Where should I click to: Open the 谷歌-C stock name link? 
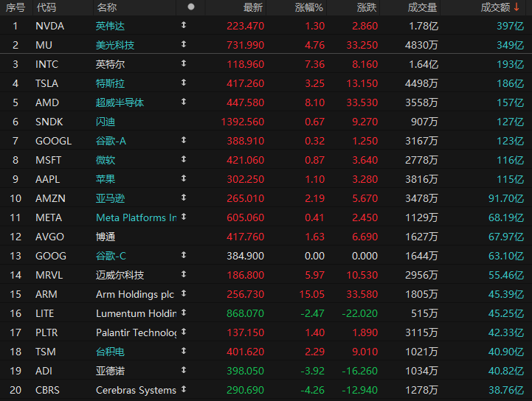pyautogui.click(x=111, y=256)
